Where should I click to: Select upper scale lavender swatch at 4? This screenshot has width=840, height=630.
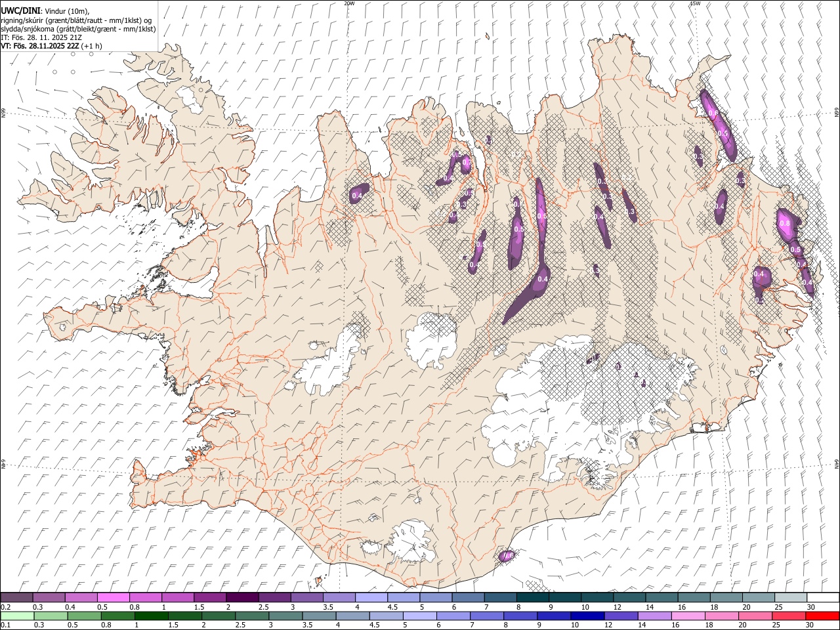click(x=371, y=598)
